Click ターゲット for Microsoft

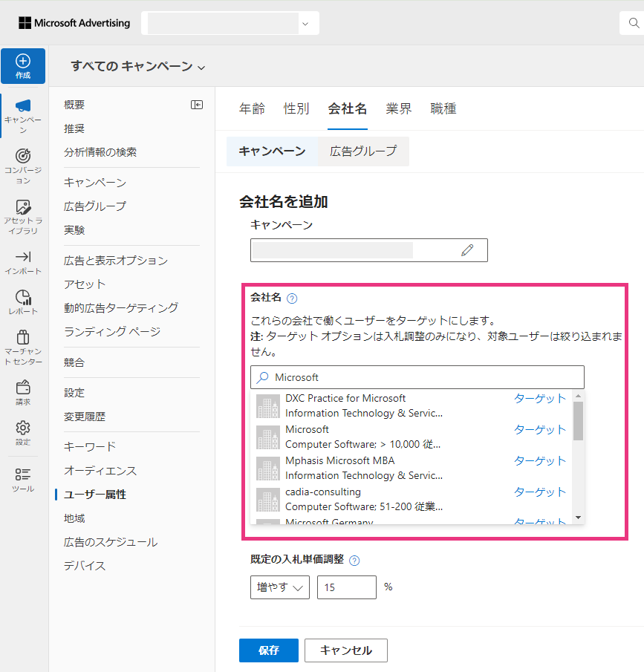click(x=540, y=430)
